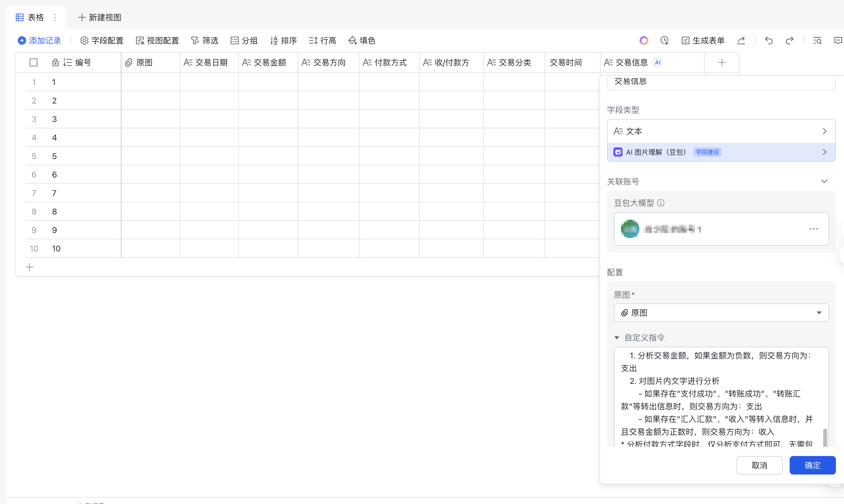
Task: Toggle the select-all checkbox in header
Action: click(x=33, y=62)
